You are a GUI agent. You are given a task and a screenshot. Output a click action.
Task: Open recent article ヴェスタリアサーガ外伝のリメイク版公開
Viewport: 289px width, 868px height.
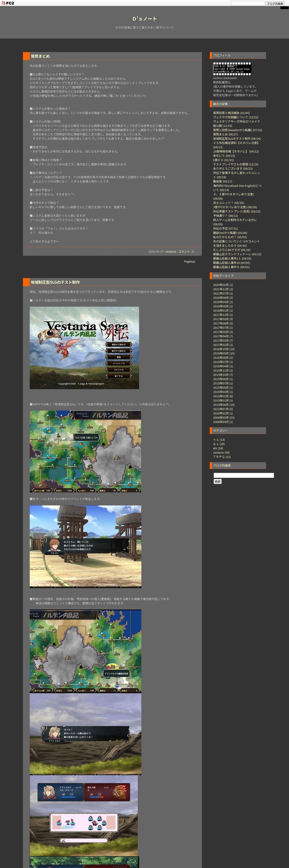point(236,124)
